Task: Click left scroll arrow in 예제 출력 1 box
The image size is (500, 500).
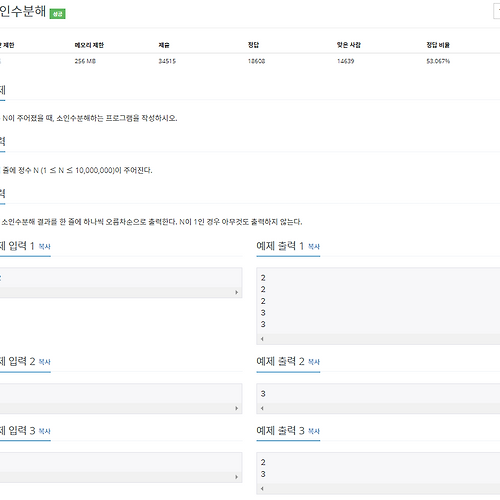Action: tap(262, 339)
